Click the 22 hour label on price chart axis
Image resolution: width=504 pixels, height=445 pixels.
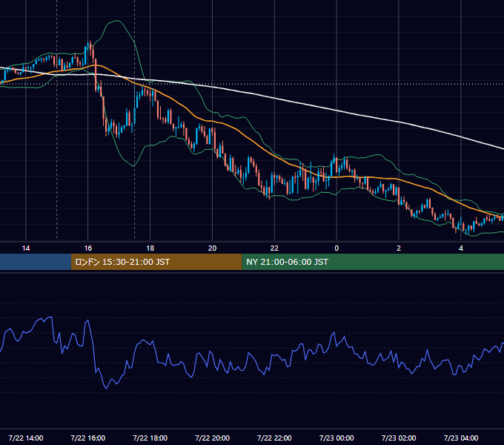click(274, 248)
